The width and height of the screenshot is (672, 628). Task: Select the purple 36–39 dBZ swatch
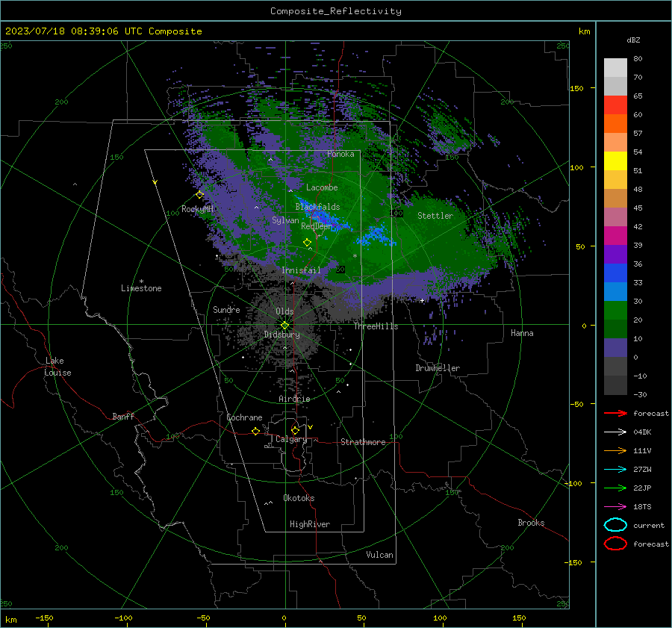point(615,255)
